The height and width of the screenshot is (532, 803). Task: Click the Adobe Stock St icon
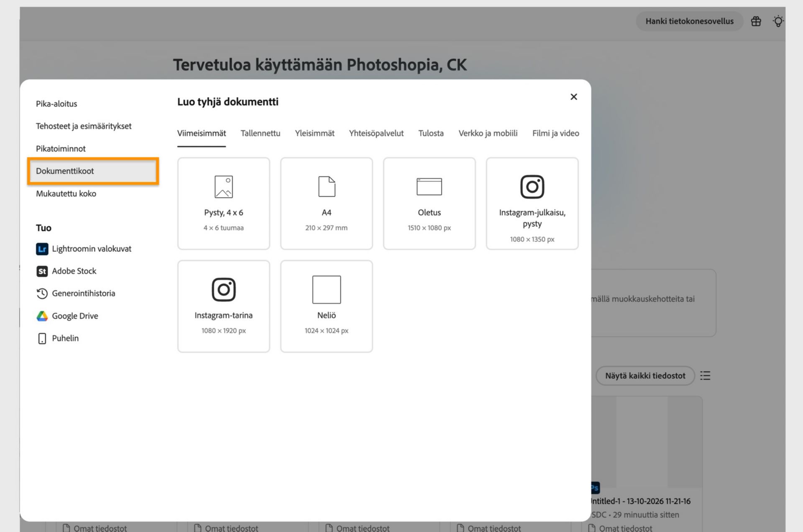(42, 271)
